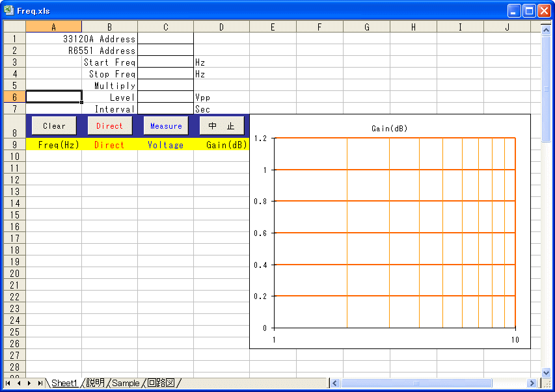The width and height of the screenshot is (555, 392).
Task: Select column C header
Action: tap(166, 27)
